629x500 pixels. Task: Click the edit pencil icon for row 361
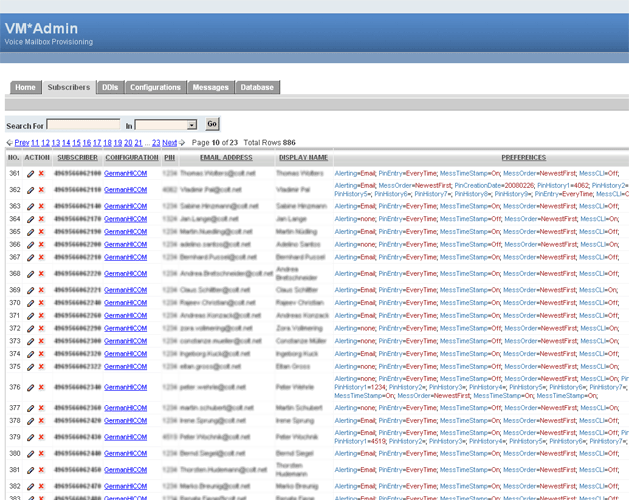tap(30, 173)
